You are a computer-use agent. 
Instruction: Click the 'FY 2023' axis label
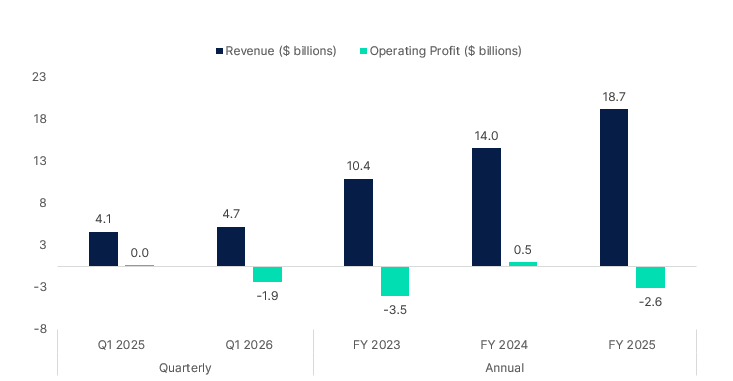[377, 345]
